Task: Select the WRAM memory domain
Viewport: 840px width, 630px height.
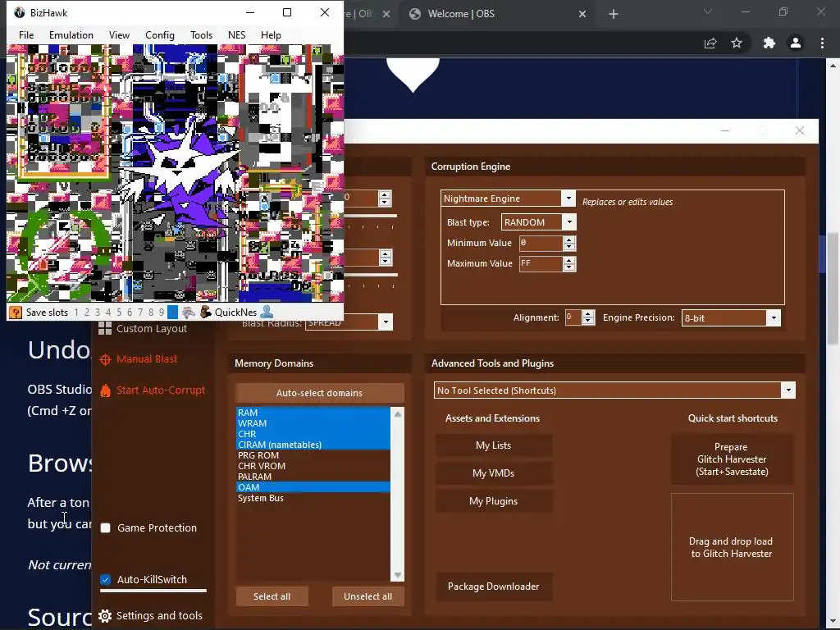Action: (313, 423)
